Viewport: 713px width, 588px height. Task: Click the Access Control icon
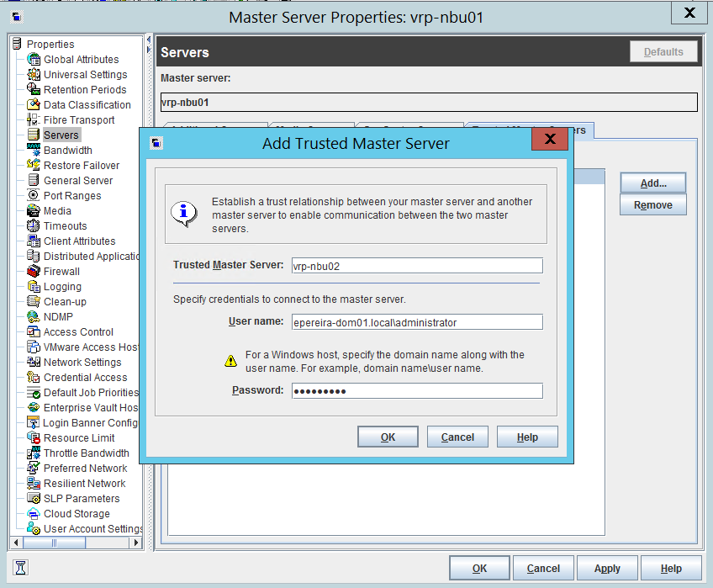coord(34,331)
